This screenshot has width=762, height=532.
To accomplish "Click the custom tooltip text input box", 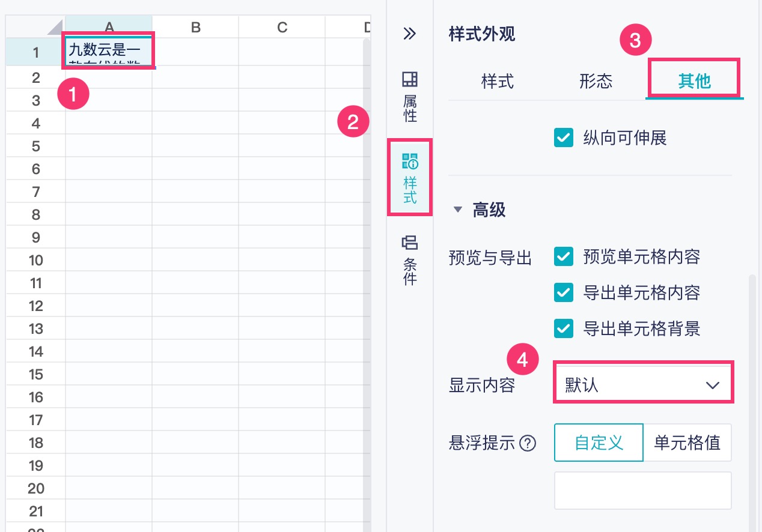I will point(642,491).
